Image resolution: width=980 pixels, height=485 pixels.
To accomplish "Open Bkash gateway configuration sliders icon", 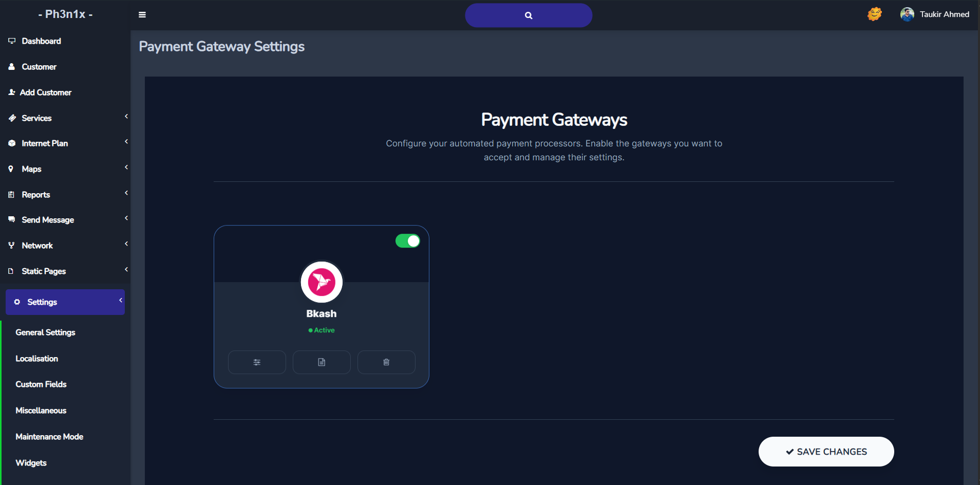I will 257,362.
